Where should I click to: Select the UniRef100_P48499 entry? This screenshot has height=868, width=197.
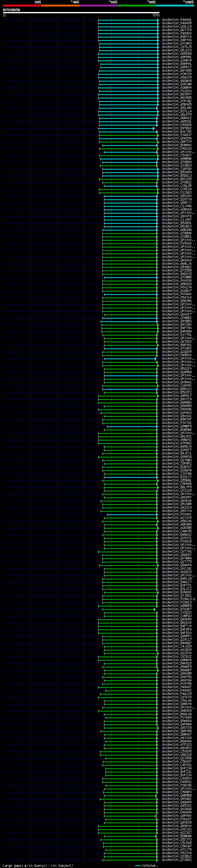[177, 812]
